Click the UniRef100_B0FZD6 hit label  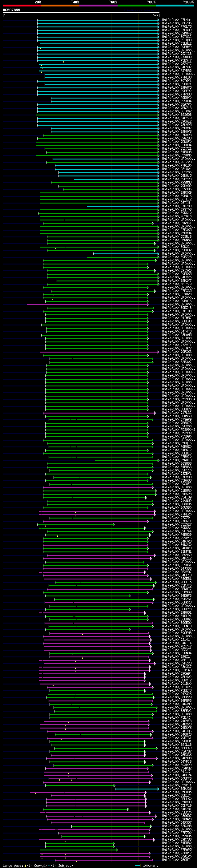tap(177, 23)
